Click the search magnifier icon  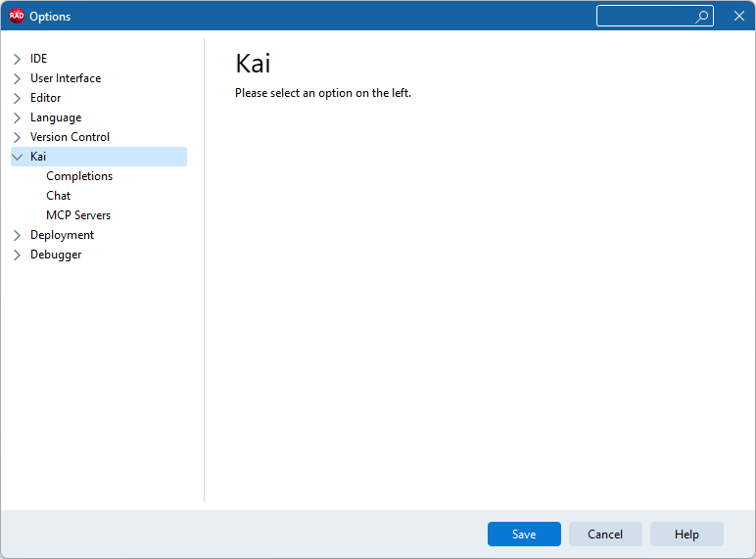pos(702,16)
